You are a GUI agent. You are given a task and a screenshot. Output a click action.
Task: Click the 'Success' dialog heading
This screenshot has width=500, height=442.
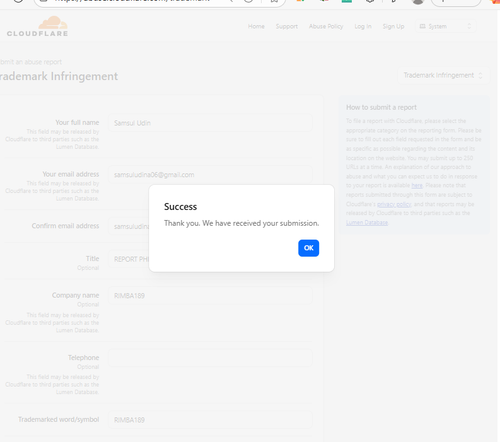tap(180, 207)
